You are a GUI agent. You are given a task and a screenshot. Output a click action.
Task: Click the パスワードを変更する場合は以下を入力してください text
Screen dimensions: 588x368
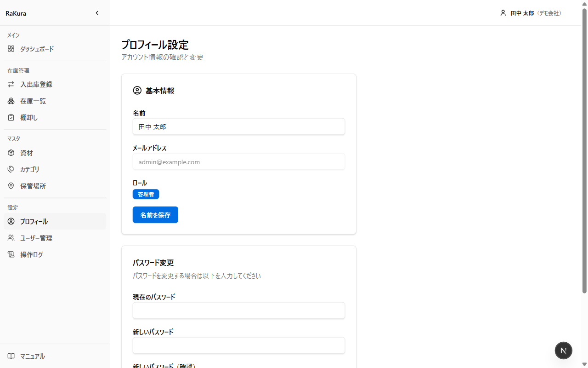point(197,276)
